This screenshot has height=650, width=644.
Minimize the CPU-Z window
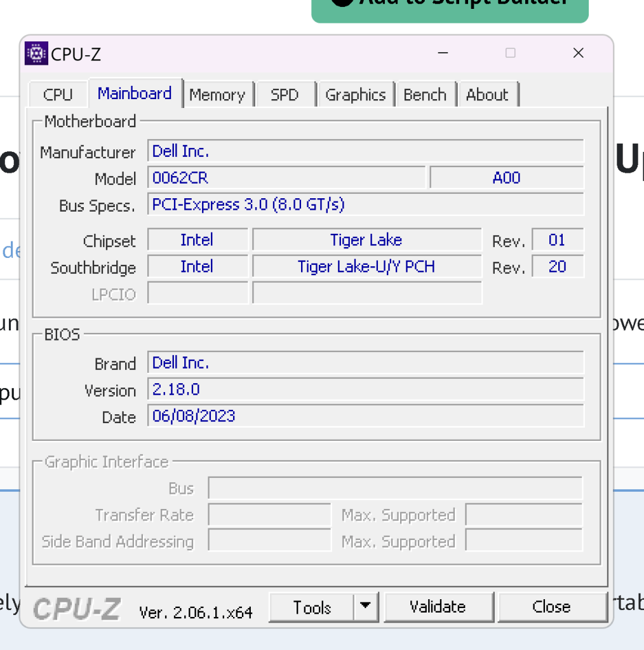[443, 53]
